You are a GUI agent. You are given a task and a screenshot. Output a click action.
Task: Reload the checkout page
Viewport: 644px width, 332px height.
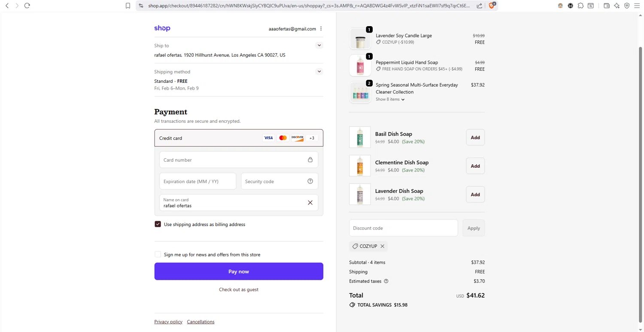tap(27, 6)
